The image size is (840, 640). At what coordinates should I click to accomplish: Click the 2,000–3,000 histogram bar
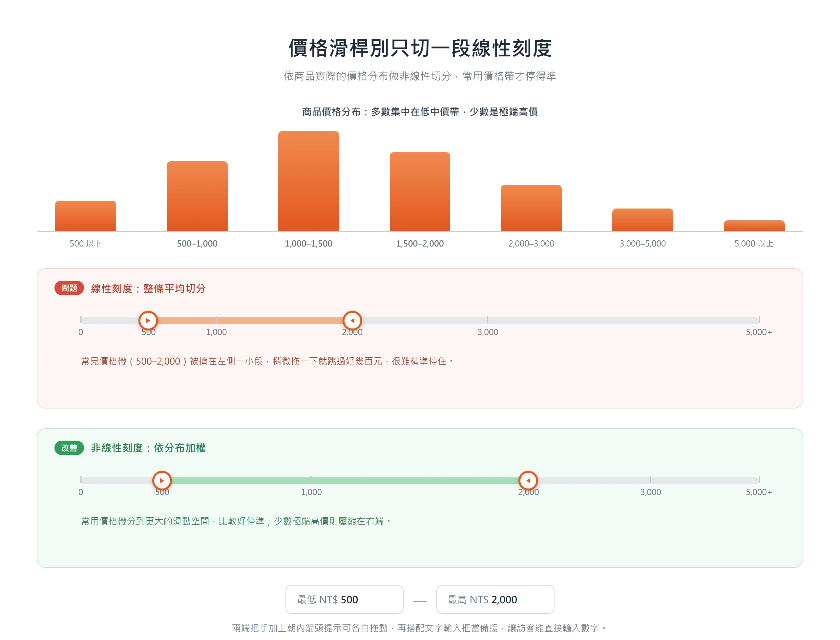pos(531,208)
